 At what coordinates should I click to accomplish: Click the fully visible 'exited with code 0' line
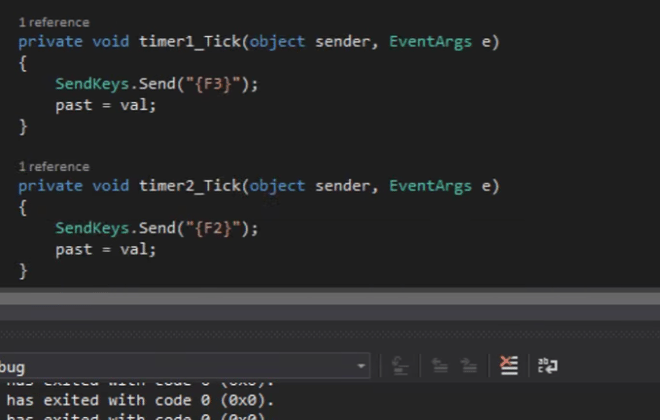pos(135,400)
